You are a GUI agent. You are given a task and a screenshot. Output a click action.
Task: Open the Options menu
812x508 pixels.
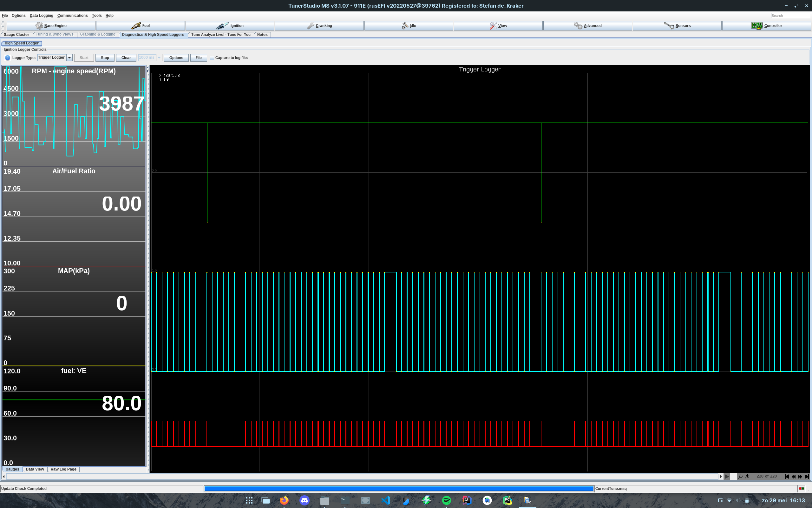[18, 16]
